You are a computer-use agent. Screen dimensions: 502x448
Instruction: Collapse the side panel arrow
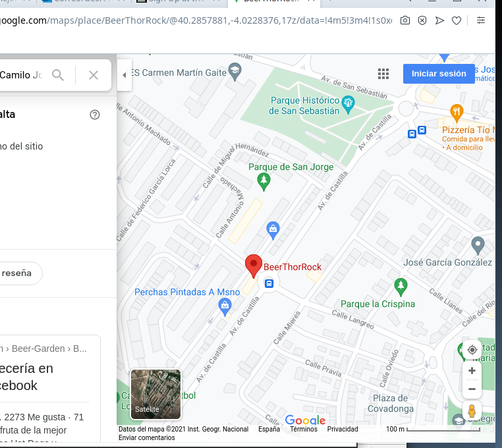[125, 75]
